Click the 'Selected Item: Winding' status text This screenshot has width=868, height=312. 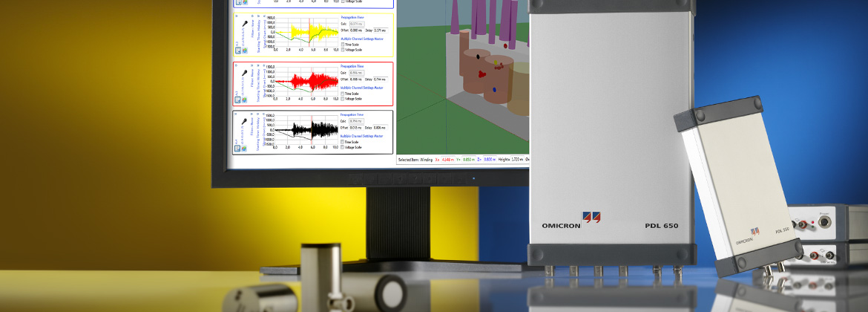[x=415, y=160]
